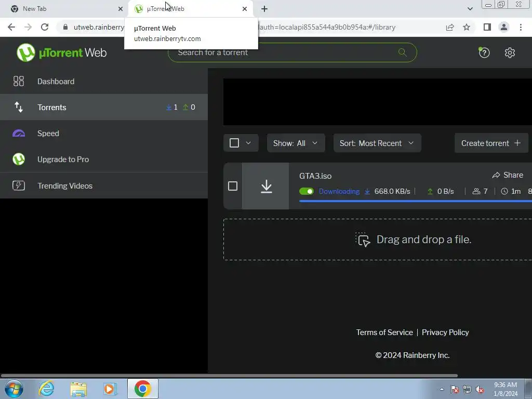Viewport: 532px width, 399px height.
Task: Open the Torrents menu item
Action: pyautogui.click(x=104, y=107)
